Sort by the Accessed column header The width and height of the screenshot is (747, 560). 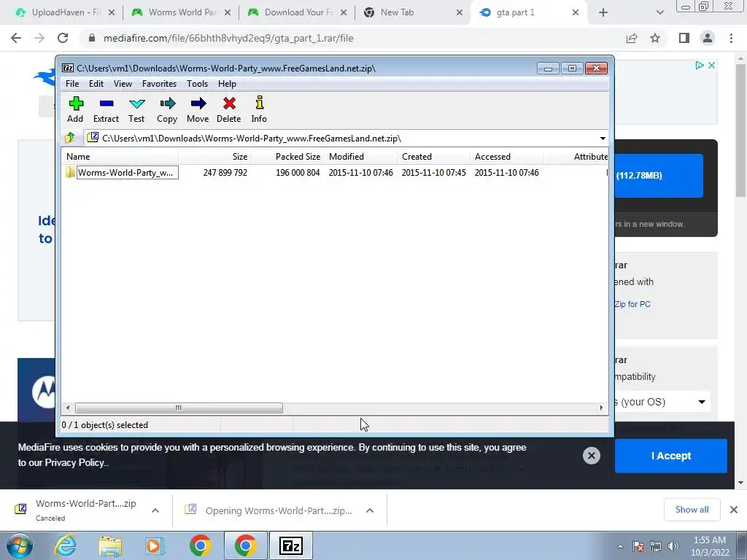[506, 157]
